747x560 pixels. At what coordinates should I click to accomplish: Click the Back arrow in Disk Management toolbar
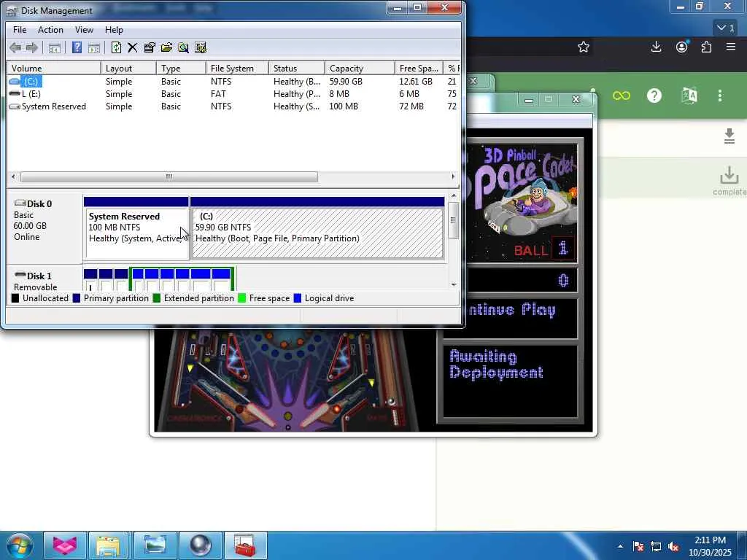click(x=15, y=47)
